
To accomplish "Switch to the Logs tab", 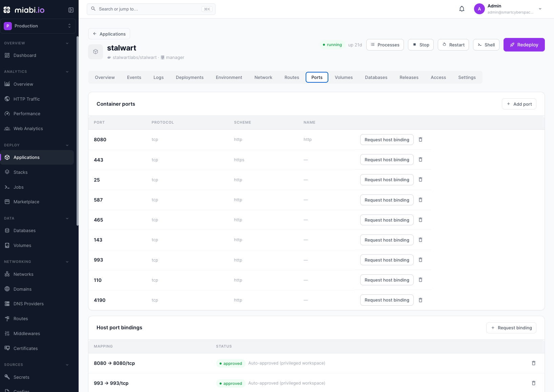I will click(159, 78).
